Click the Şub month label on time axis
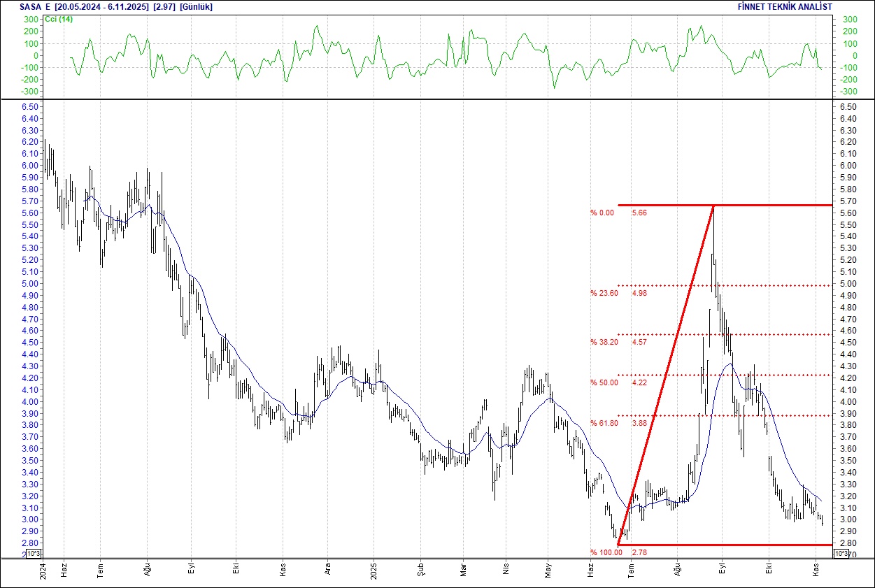Image resolution: width=875 pixels, height=588 pixels. (x=421, y=571)
